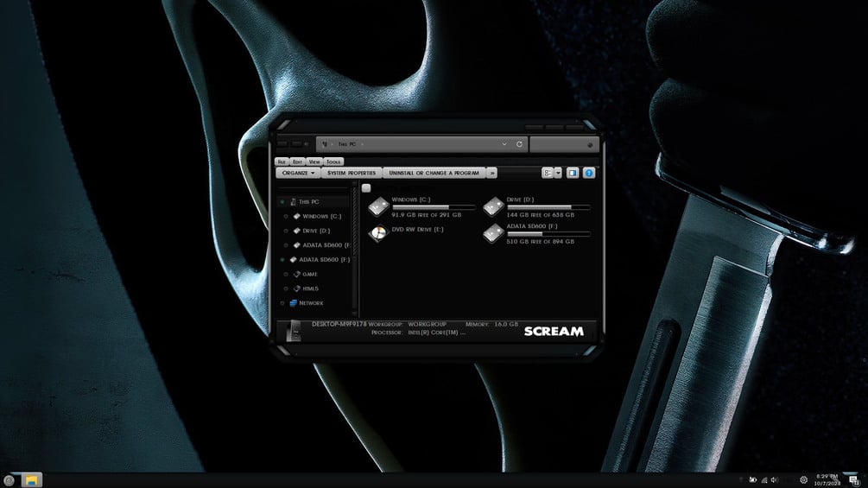The width and height of the screenshot is (868, 488).
Task: Open the Drive (D:) drive icon
Action: tap(493, 207)
